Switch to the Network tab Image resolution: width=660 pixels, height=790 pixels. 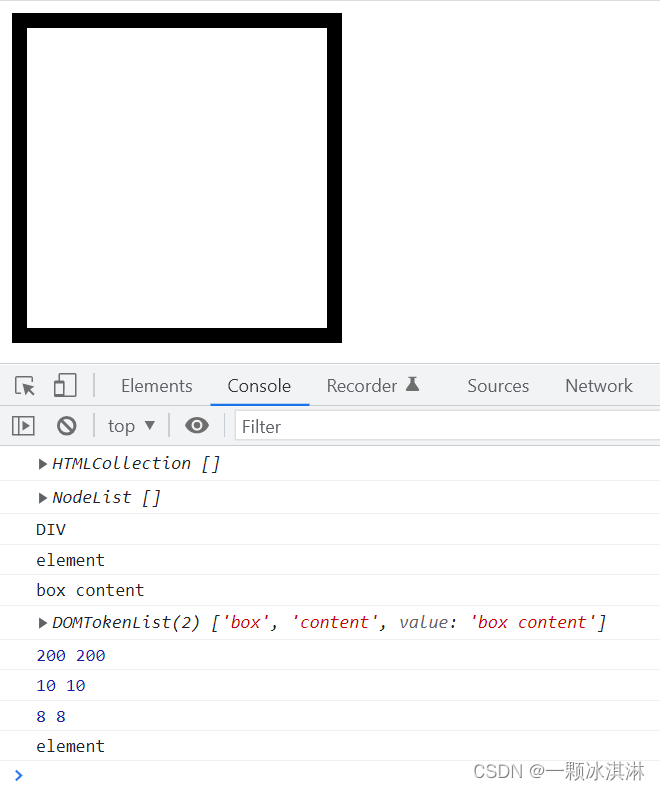click(x=599, y=386)
